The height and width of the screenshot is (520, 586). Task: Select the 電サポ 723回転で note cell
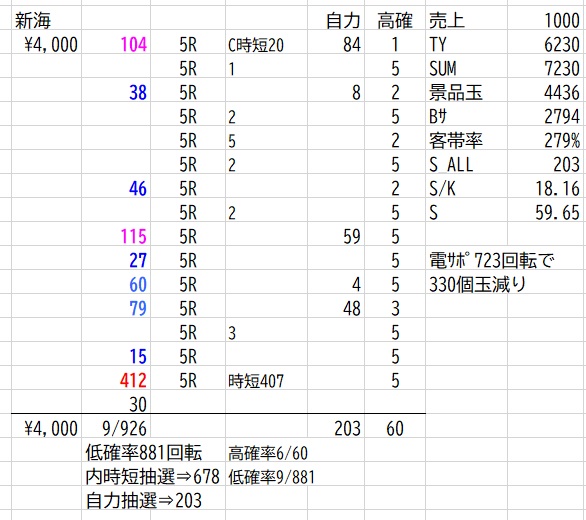tap(492, 260)
